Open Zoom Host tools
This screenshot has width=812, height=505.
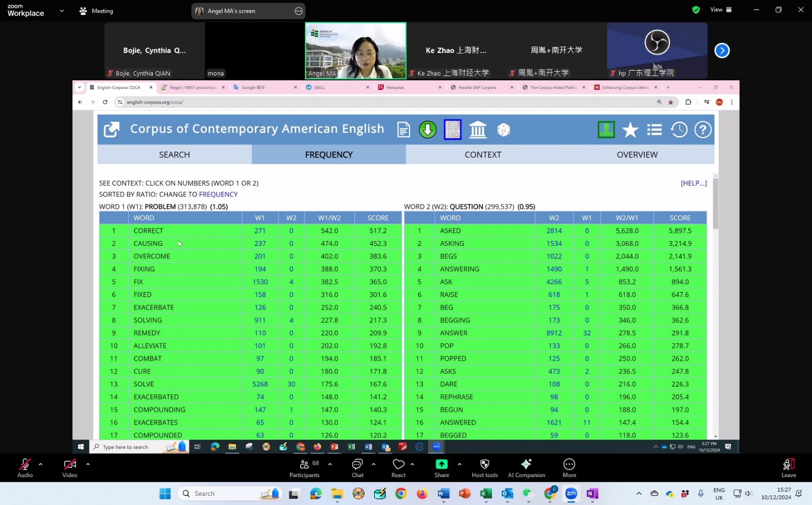pyautogui.click(x=485, y=468)
